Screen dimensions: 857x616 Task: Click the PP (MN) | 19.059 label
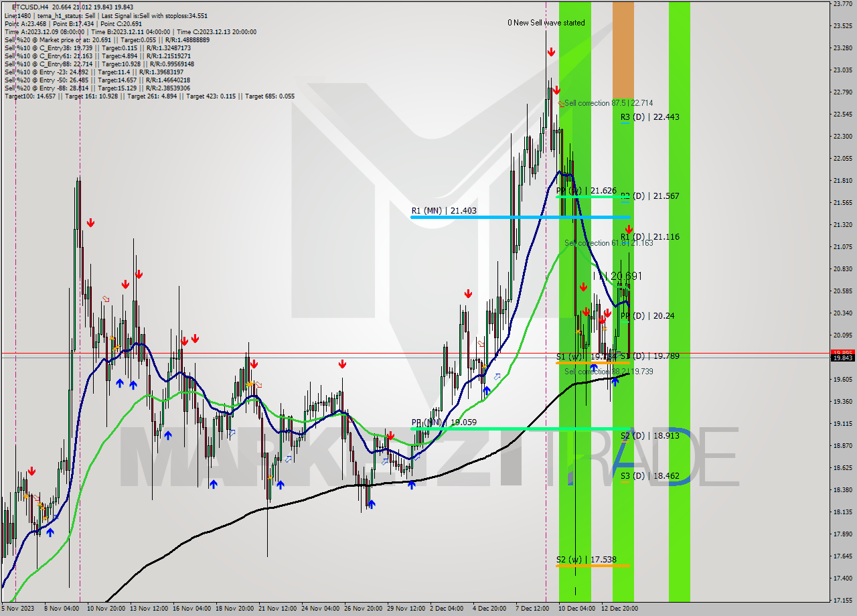444,423
